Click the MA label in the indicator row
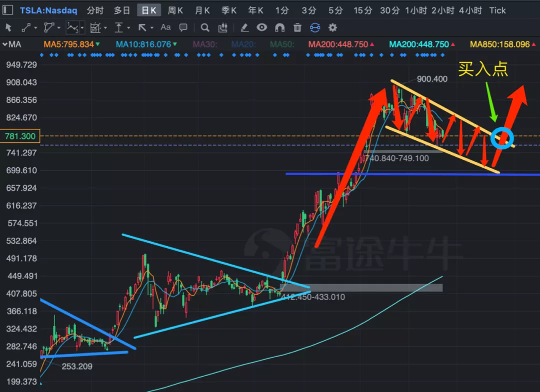The image size is (540, 392). [15, 44]
